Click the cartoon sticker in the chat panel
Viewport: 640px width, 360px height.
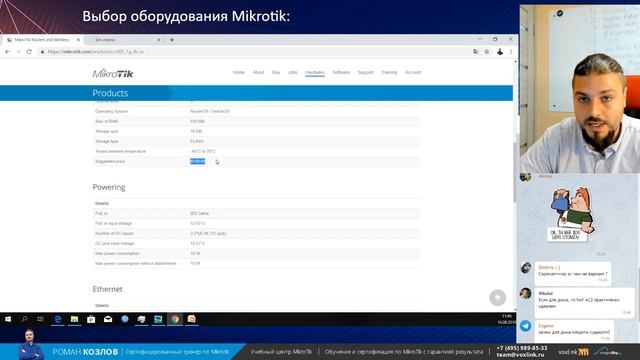pos(571,214)
